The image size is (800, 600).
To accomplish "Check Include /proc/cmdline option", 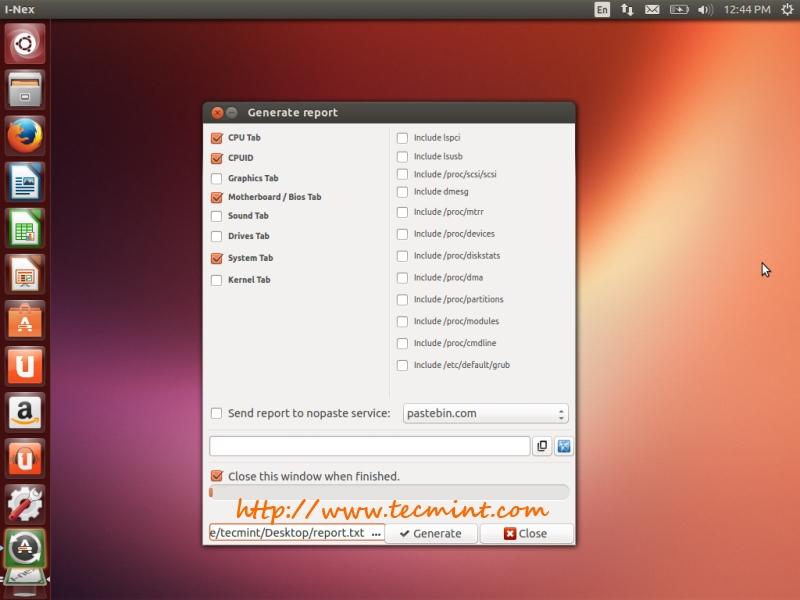I will (403, 343).
